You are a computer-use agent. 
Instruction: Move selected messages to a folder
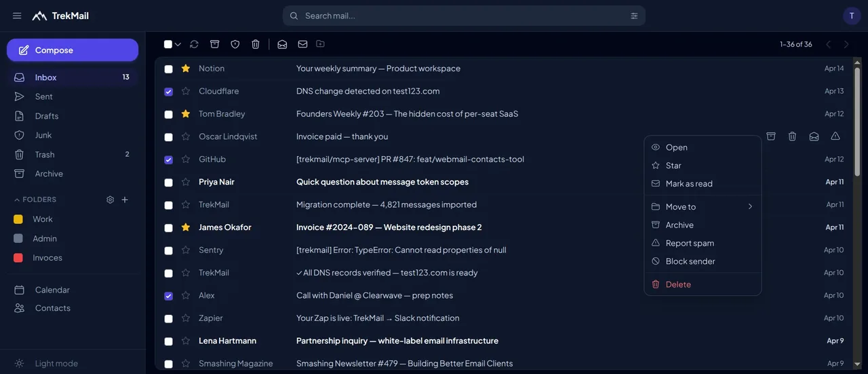[320, 44]
